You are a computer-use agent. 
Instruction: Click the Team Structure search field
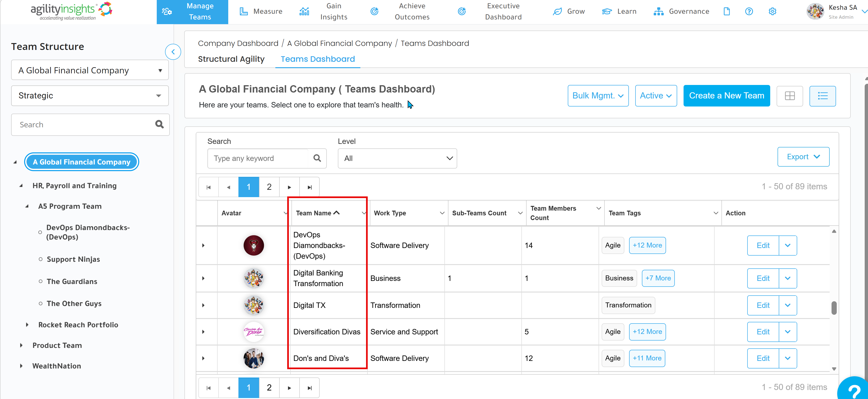click(90, 124)
